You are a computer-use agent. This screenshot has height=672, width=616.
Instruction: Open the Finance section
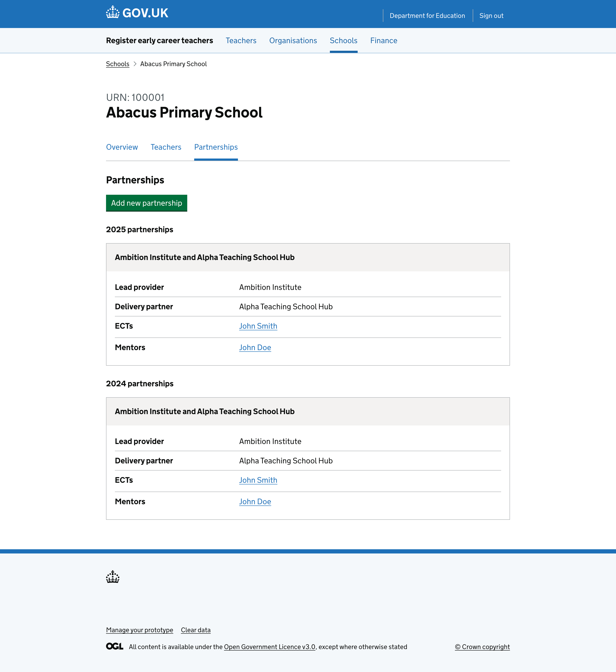[x=384, y=40]
